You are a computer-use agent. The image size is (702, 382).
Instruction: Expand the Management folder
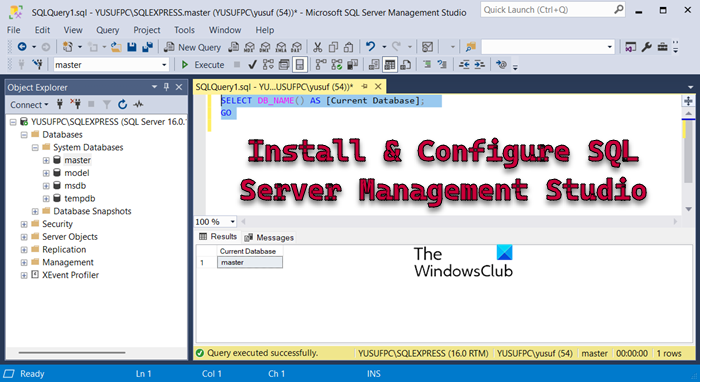pos(24,262)
